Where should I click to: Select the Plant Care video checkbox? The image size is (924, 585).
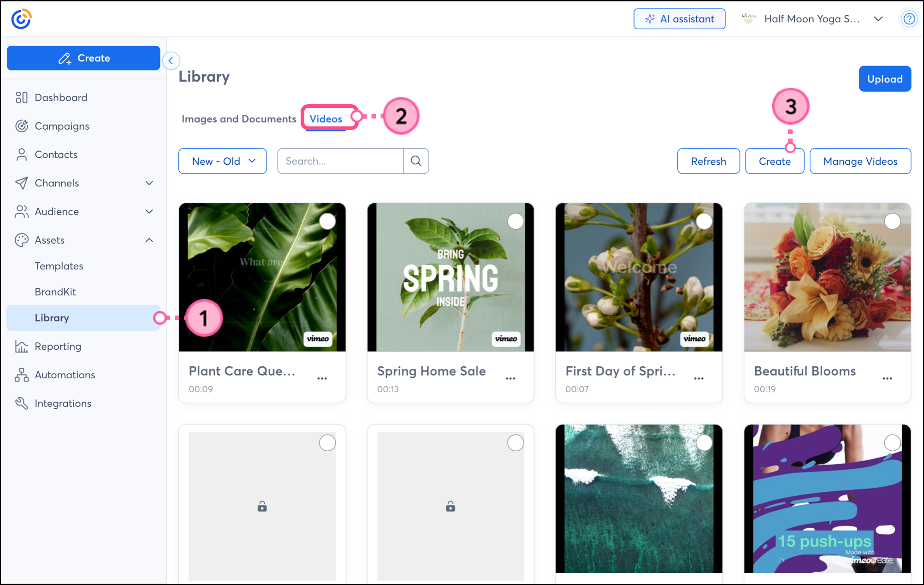pos(327,221)
